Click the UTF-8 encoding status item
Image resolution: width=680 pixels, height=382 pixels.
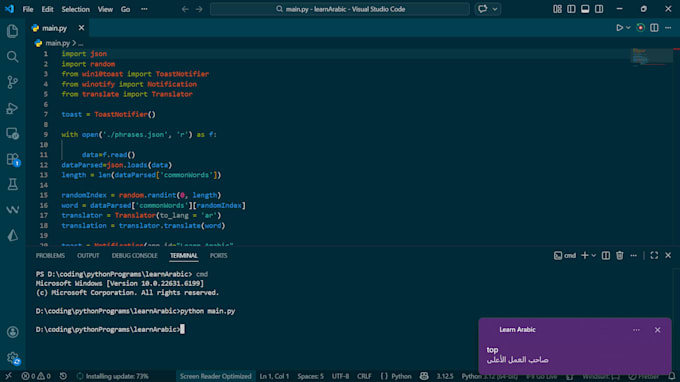340,376
